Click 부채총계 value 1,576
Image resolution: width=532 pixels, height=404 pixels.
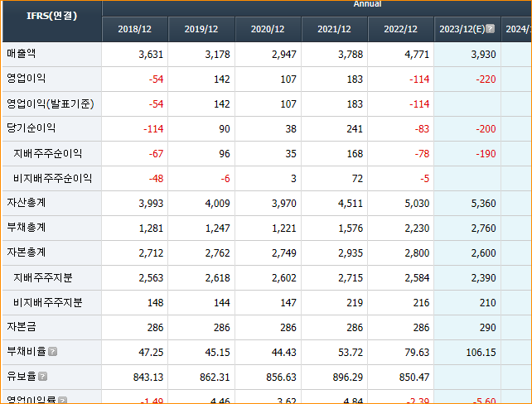click(351, 228)
